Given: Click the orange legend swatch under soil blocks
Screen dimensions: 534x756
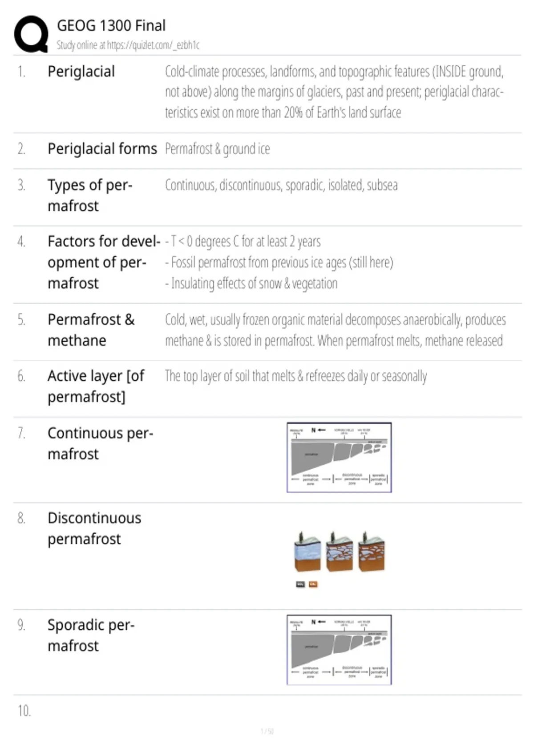Looking at the screenshot, I should coord(313,584).
